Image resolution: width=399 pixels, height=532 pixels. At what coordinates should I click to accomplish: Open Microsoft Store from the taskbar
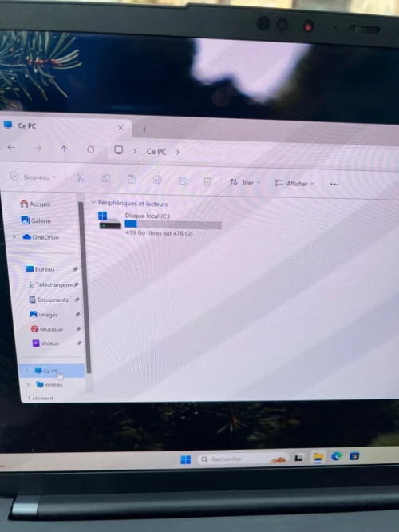(x=354, y=456)
